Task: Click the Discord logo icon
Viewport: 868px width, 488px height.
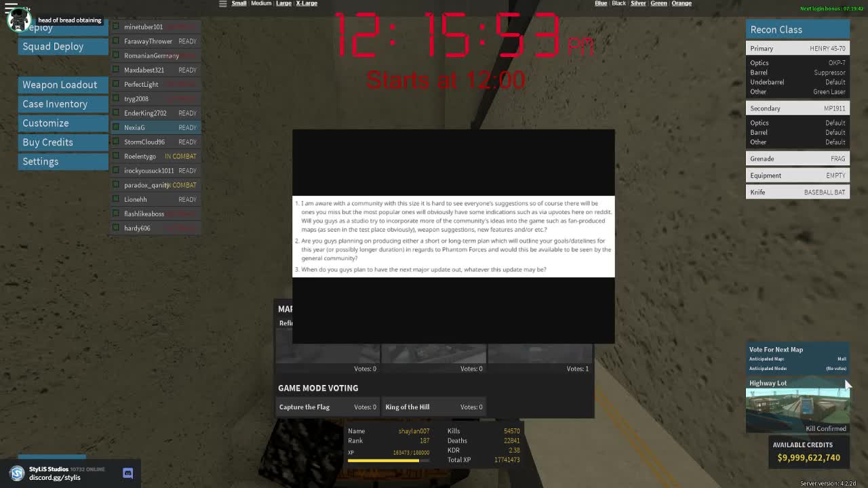Action: (127, 473)
